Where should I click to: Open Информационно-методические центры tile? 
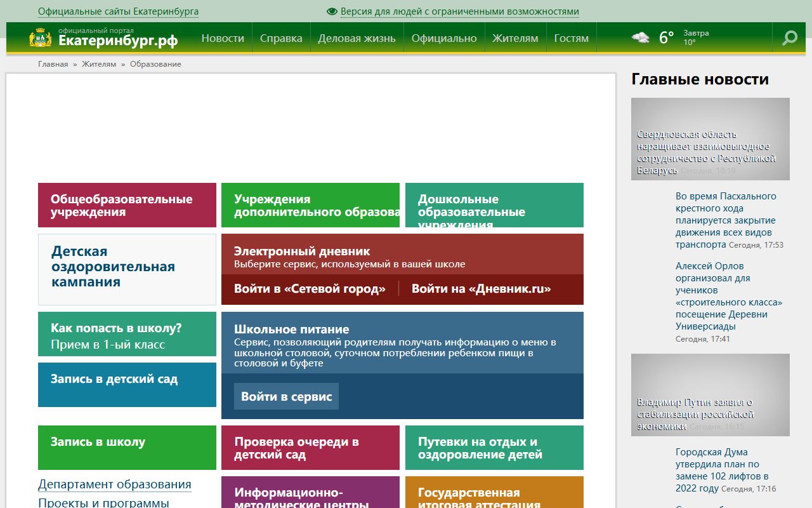310,492
